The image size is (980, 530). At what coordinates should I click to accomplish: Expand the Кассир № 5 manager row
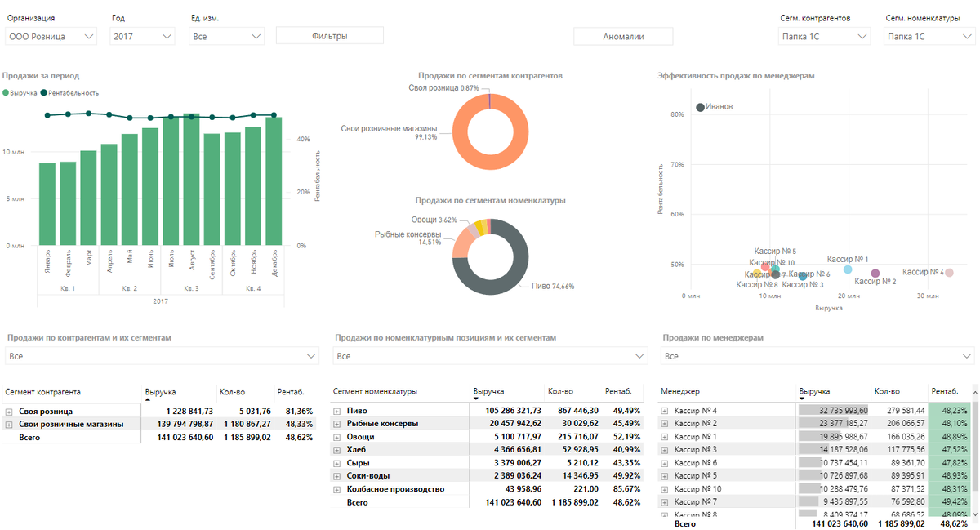click(665, 476)
